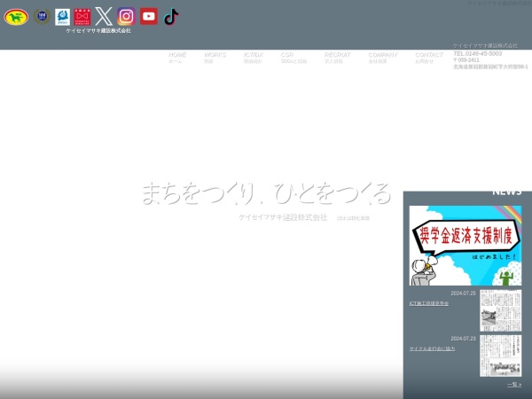This screenshot has height=399, width=532.
Task: Open the CSR menu item
Action: [293, 58]
